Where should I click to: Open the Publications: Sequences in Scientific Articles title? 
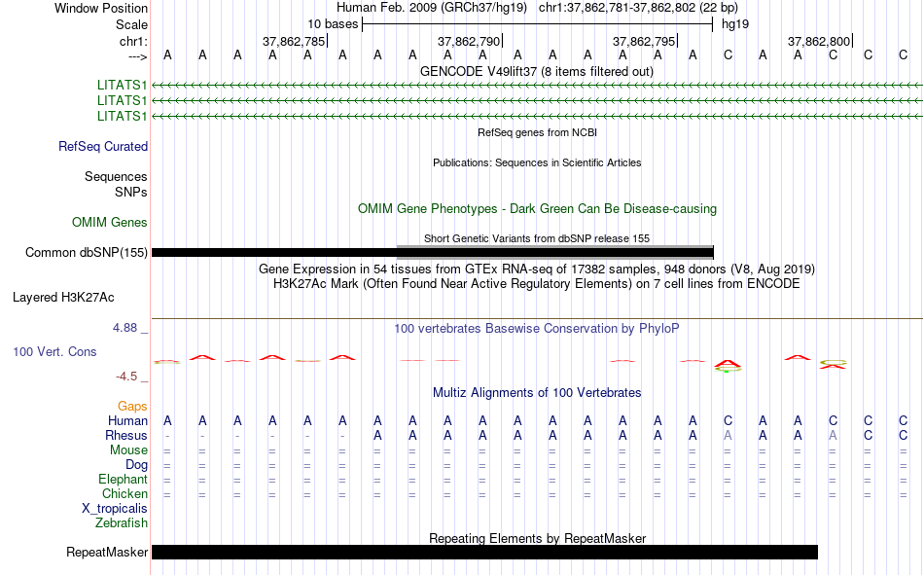click(537, 162)
